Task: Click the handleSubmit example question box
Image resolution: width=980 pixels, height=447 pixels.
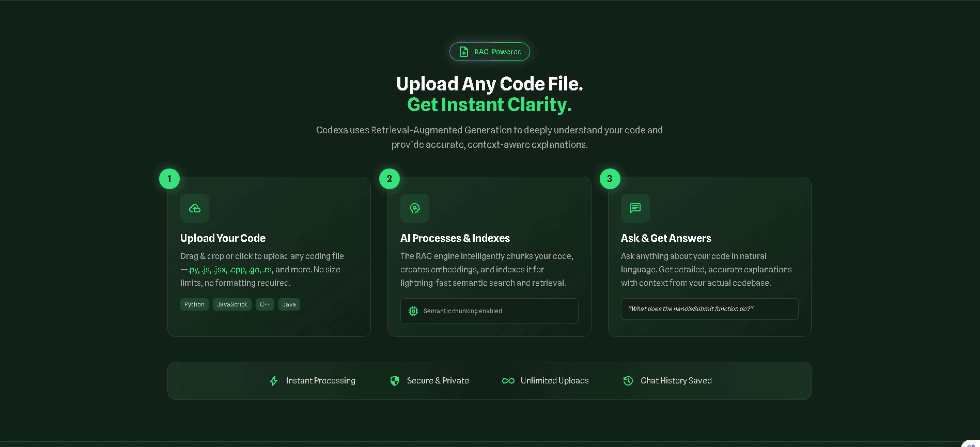Action: click(710, 309)
